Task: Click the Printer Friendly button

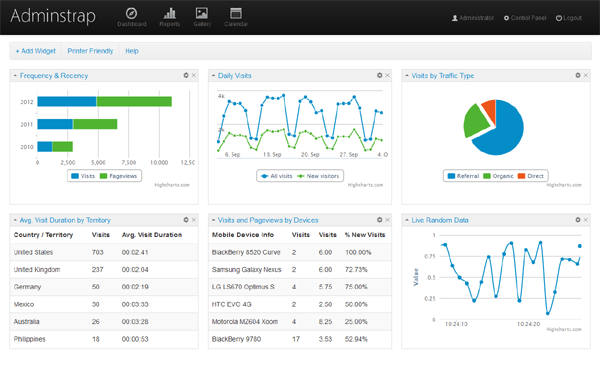Action: [x=90, y=51]
